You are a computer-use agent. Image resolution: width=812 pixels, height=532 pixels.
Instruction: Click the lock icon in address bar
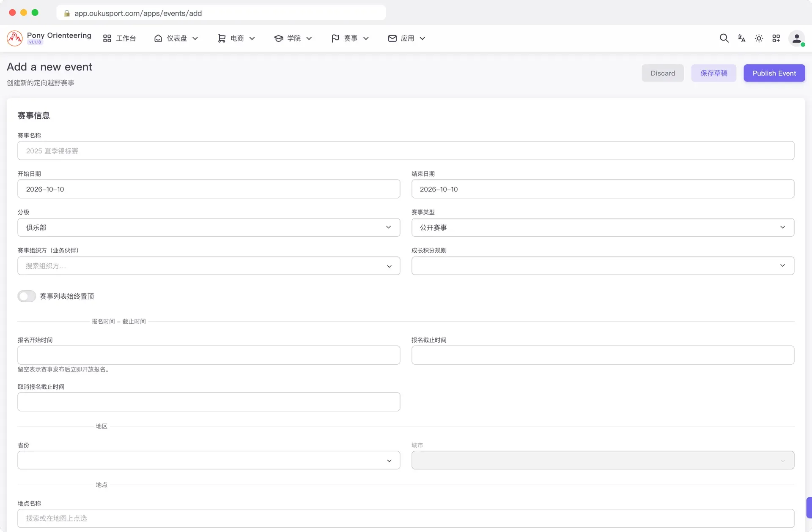pos(67,13)
